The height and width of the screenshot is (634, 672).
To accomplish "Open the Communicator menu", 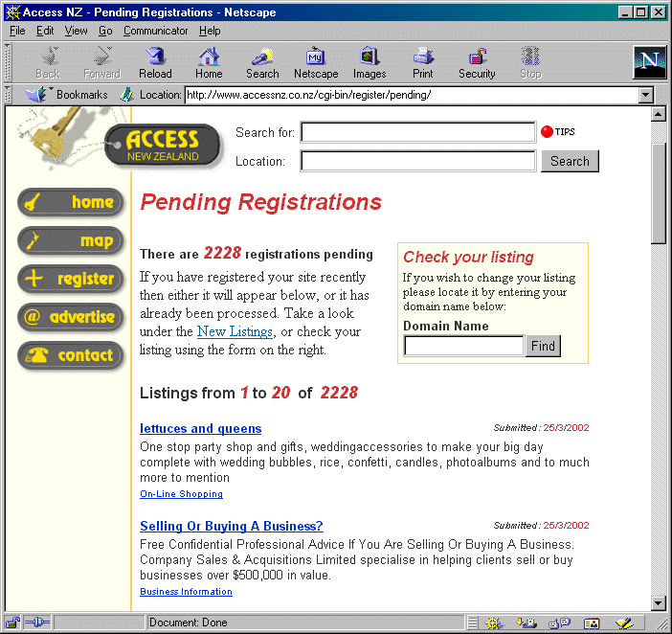I will (x=155, y=31).
